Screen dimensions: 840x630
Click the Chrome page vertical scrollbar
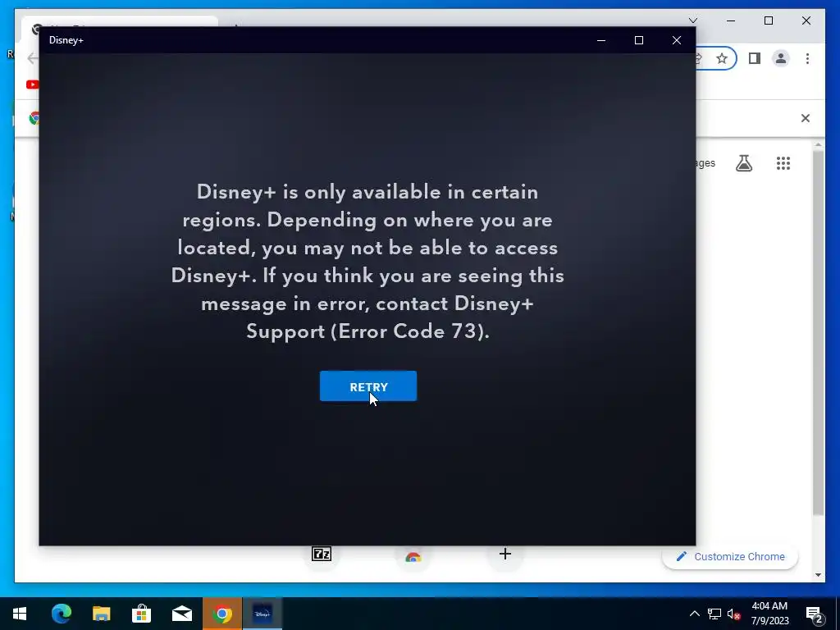(x=818, y=333)
